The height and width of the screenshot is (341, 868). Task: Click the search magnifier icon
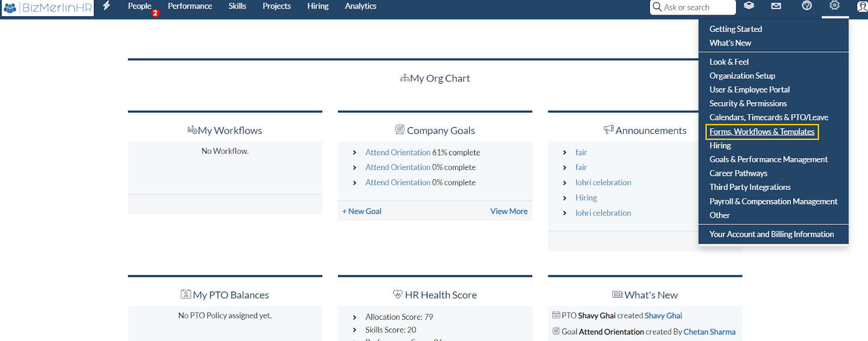(x=657, y=7)
